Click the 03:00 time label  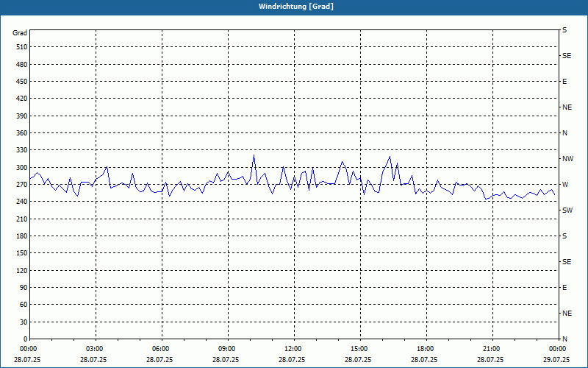coord(94,349)
